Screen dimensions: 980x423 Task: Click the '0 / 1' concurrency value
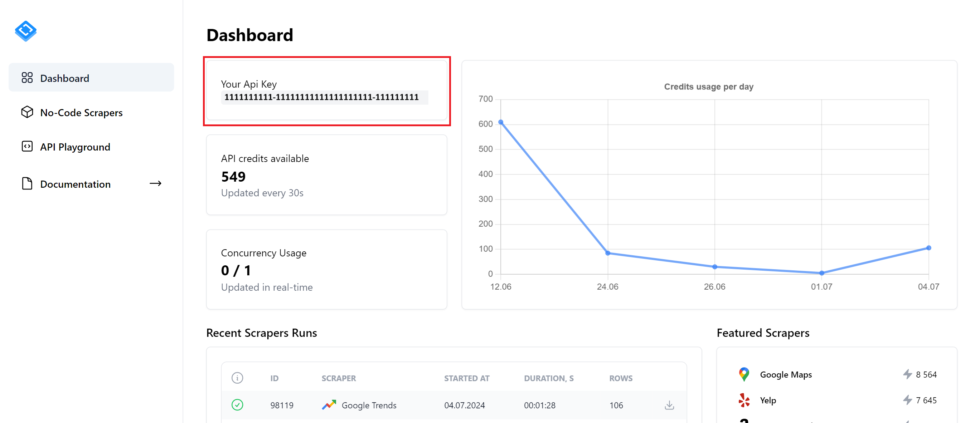pos(236,271)
